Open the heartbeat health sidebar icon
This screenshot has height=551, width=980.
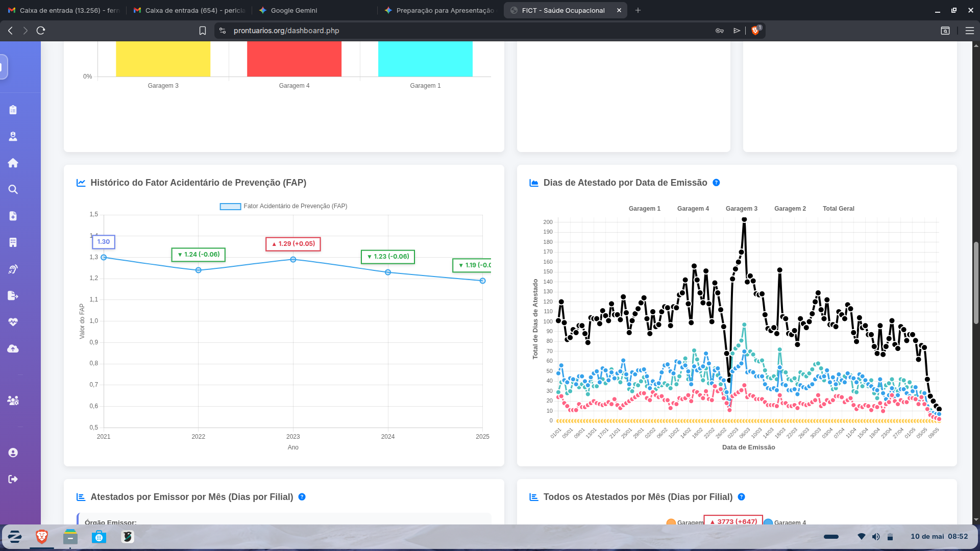point(13,322)
